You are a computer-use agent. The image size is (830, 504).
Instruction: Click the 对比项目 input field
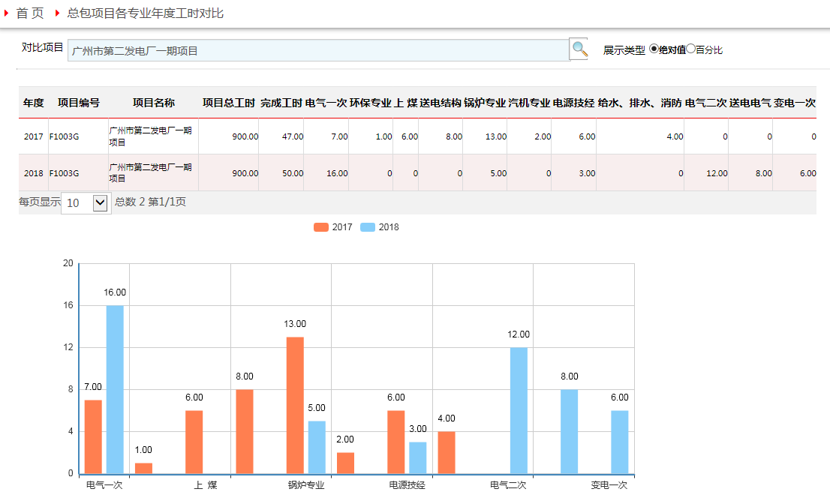click(318, 51)
